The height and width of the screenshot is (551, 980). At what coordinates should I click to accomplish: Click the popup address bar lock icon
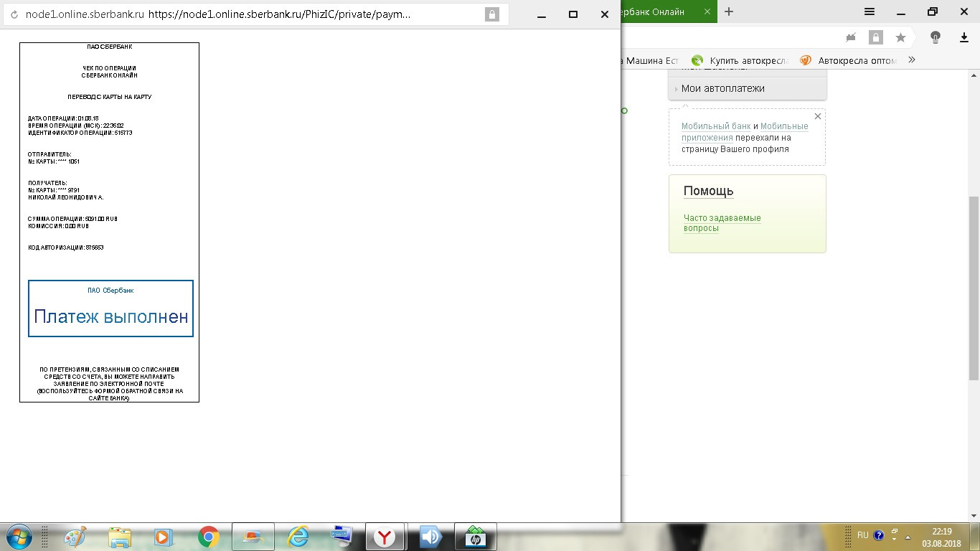[491, 14]
